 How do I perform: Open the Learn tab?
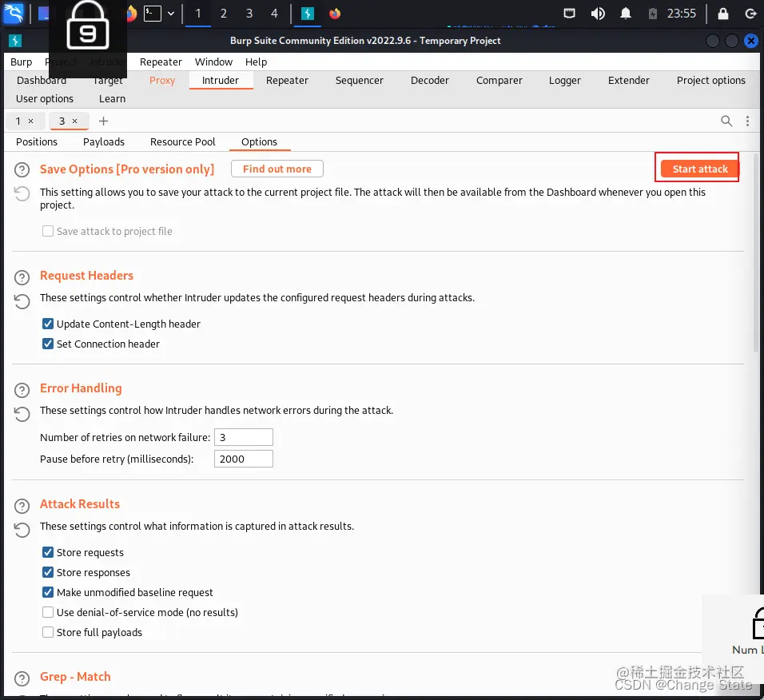pyautogui.click(x=112, y=99)
